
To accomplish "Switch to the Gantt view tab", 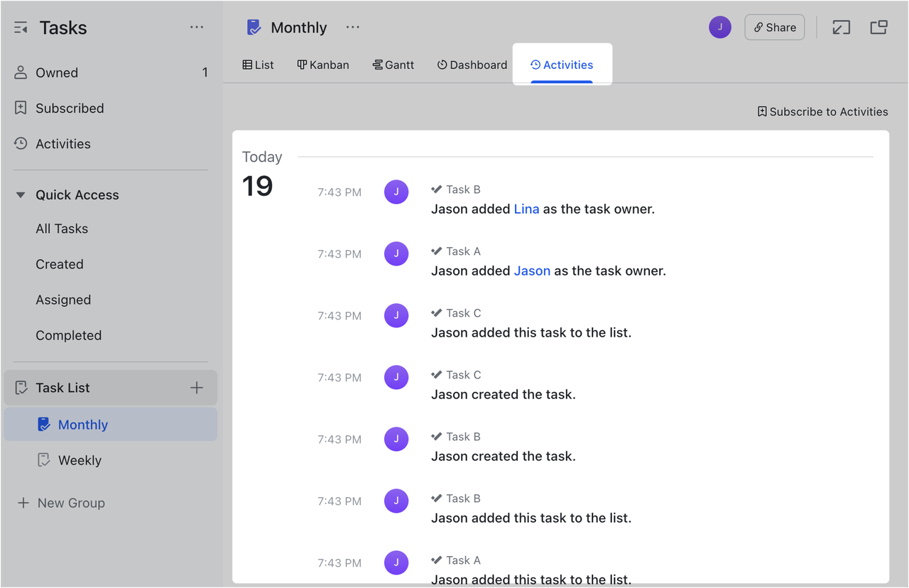I will coord(393,65).
